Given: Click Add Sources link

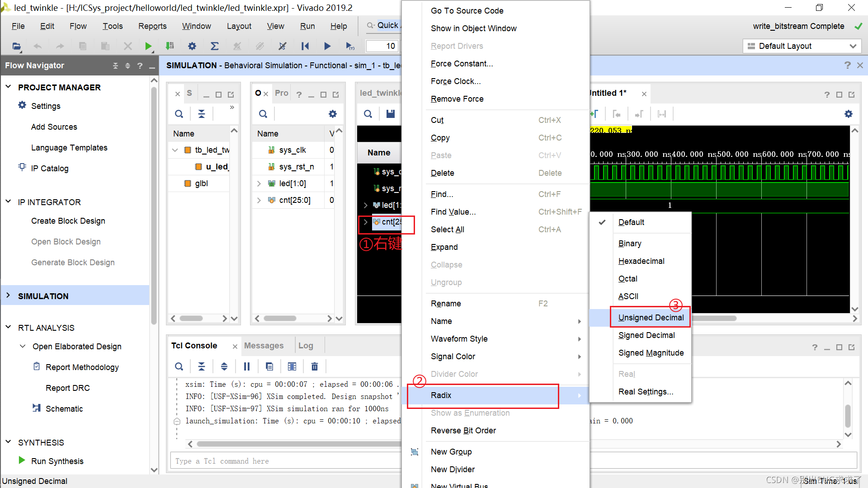Looking at the screenshot, I should click(x=54, y=127).
